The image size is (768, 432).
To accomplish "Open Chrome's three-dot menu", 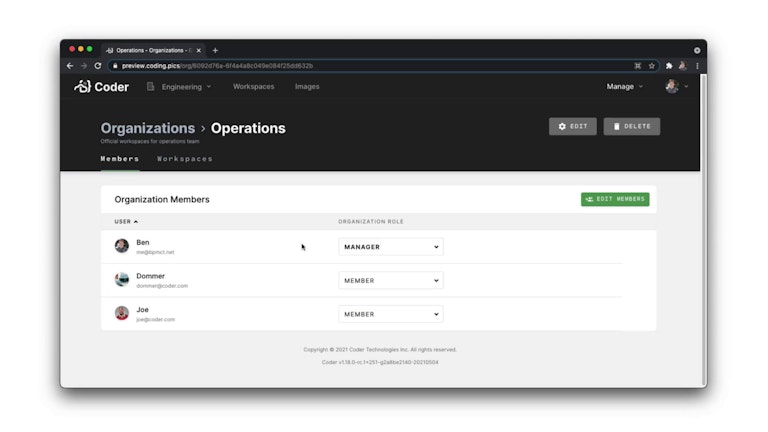I will pos(697,66).
